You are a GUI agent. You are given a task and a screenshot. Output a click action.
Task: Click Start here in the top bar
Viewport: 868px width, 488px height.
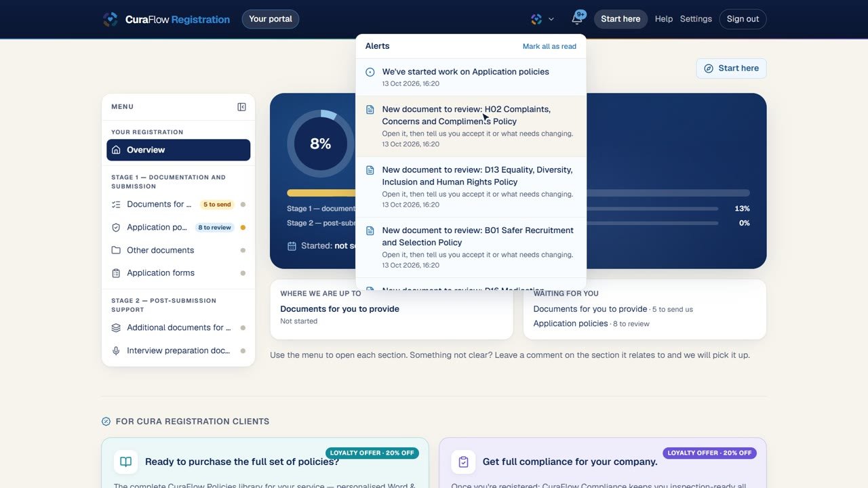click(620, 19)
